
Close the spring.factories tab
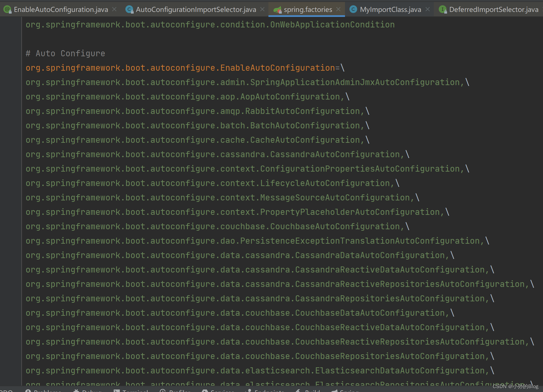click(338, 9)
